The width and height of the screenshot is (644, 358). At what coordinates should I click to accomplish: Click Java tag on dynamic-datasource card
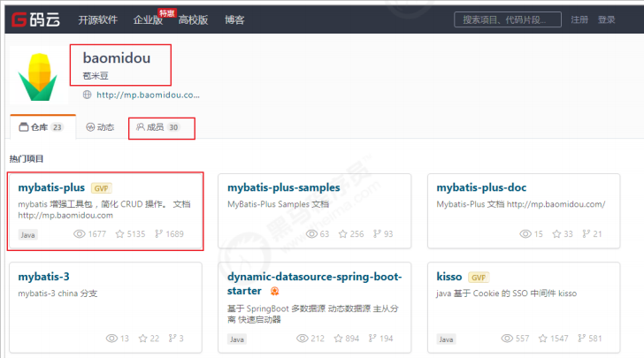(236, 339)
